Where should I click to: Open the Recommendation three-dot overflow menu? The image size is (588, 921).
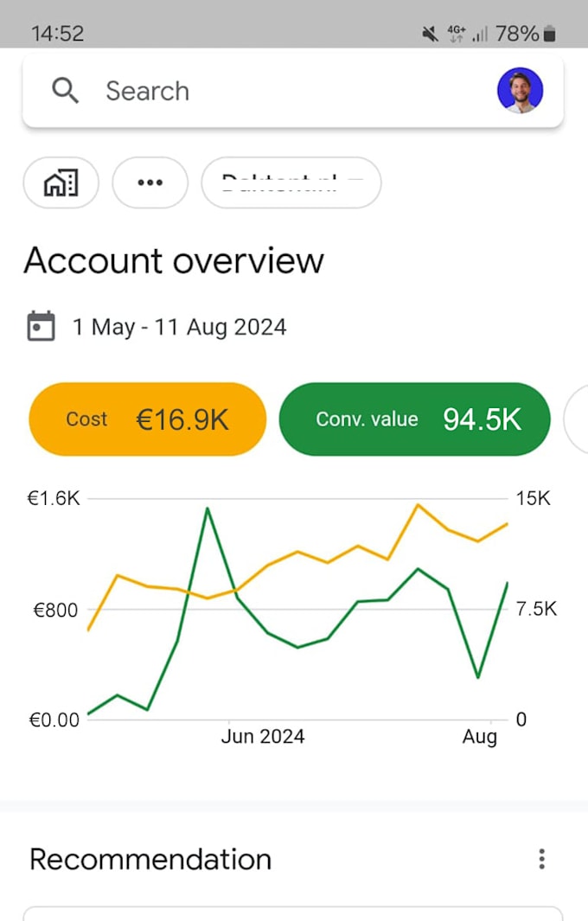pyautogui.click(x=541, y=859)
